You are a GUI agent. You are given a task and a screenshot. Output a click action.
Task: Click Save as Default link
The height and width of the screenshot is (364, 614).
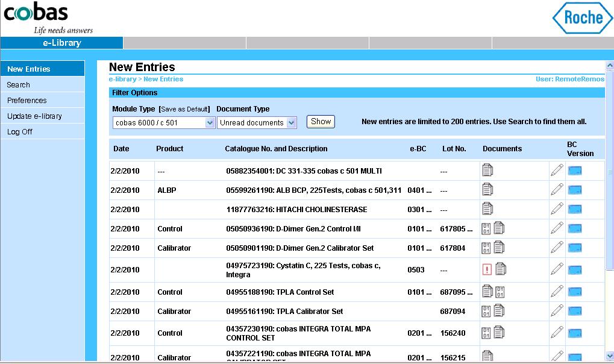[184, 109]
